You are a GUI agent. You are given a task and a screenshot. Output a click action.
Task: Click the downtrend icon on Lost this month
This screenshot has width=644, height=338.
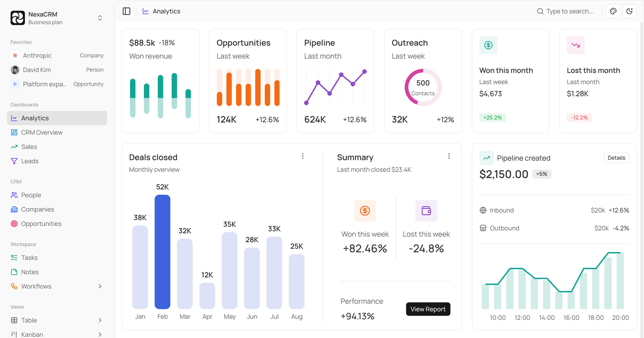576,45
